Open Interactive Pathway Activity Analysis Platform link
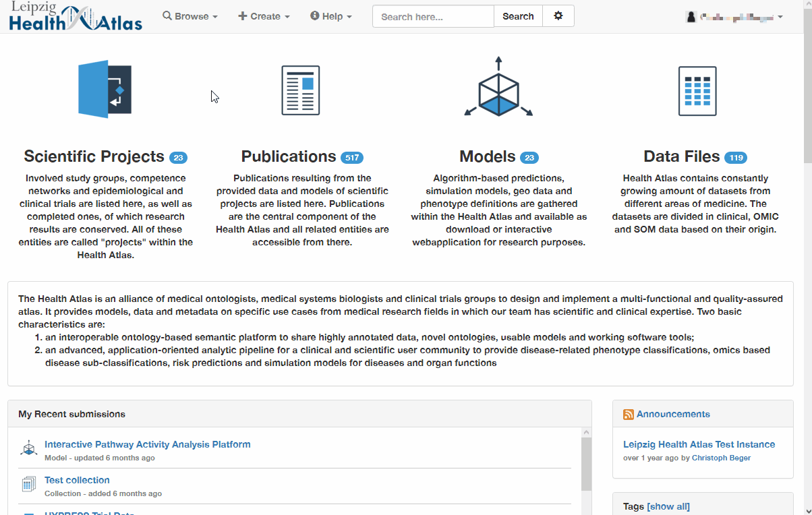Screen dimensions: 812x515 click(147, 444)
